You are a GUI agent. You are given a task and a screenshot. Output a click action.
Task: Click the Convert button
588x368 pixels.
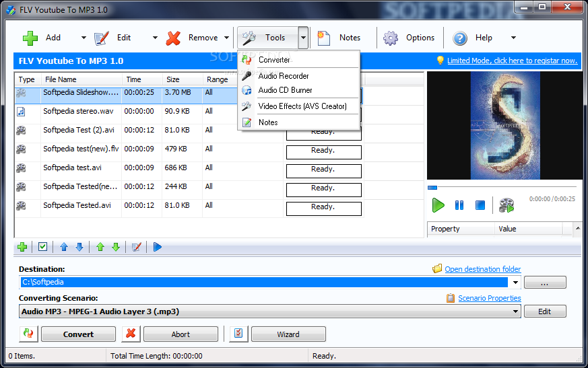click(78, 334)
